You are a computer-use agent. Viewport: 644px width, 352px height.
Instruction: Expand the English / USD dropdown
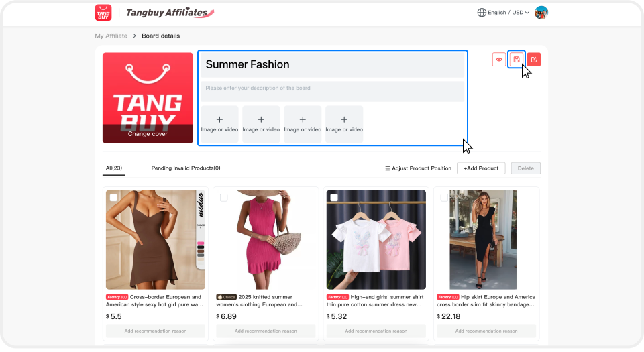(x=508, y=12)
